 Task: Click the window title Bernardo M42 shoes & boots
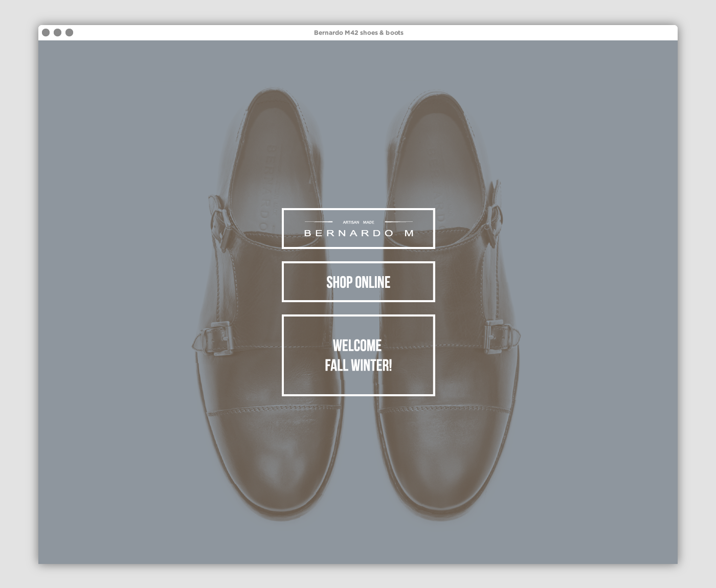(x=358, y=33)
